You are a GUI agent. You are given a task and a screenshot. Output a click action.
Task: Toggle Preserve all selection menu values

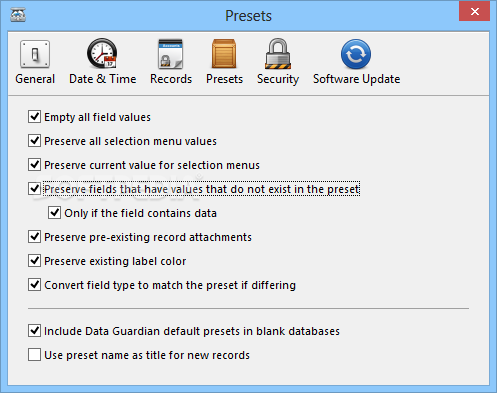click(x=34, y=141)
